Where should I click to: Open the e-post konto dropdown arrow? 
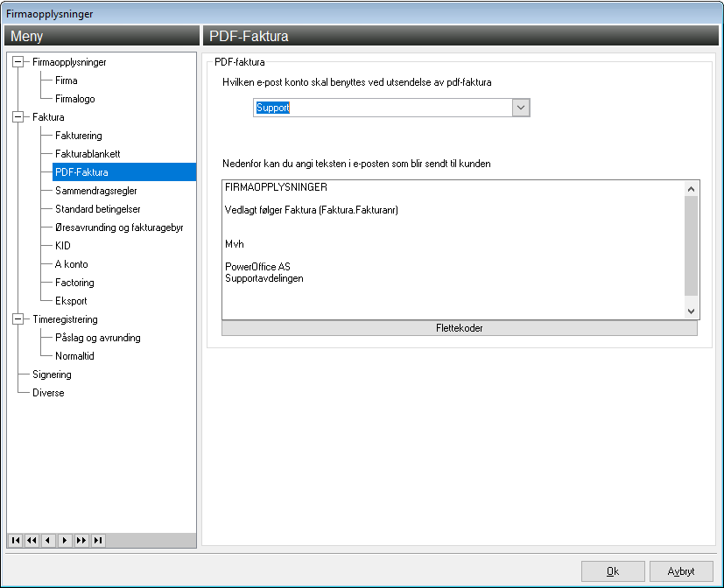pos(521,108)
